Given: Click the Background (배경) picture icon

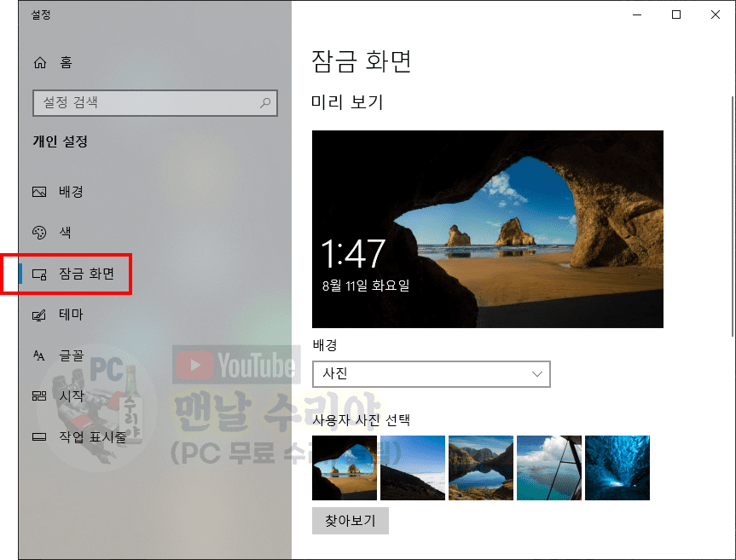Looking at the screenshot, I should click(39, 192).
